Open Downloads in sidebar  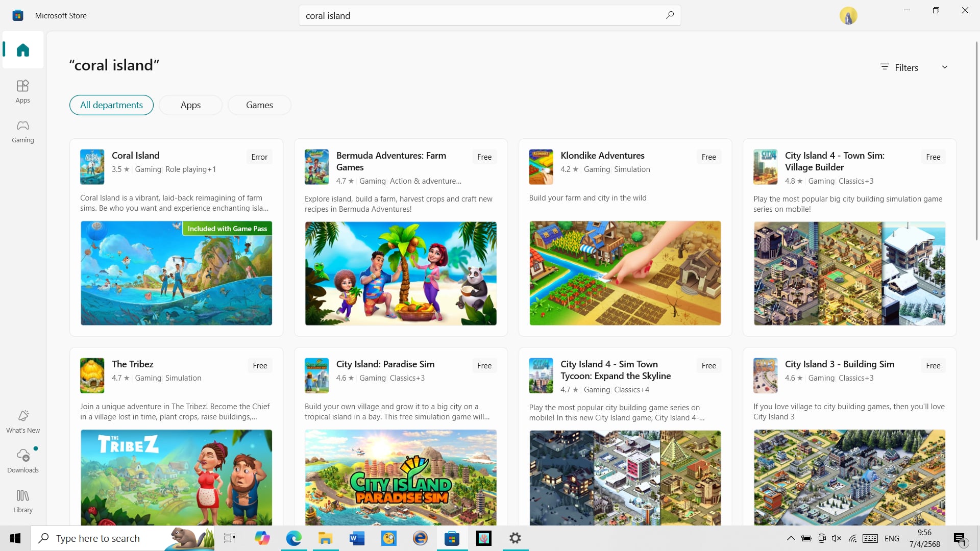[23, 461]
